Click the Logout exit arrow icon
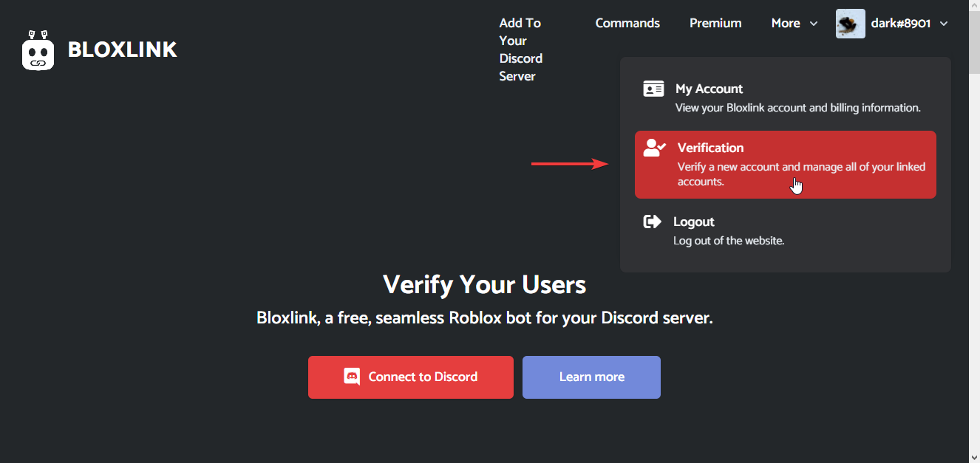The height and width of the screenshot is (463, 980). [653, 222]
